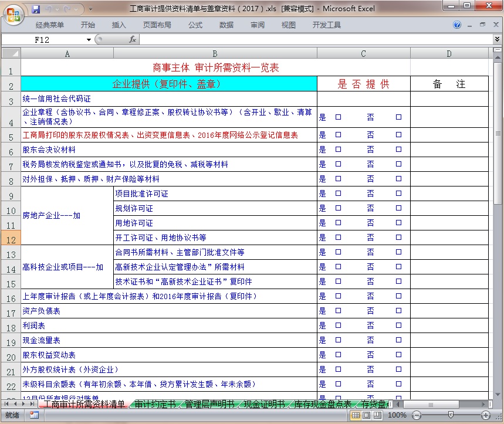The width and height of the screenshot is (504, 424).
Task: Open Excel Help question mark icon
Action: pos(456,25)
